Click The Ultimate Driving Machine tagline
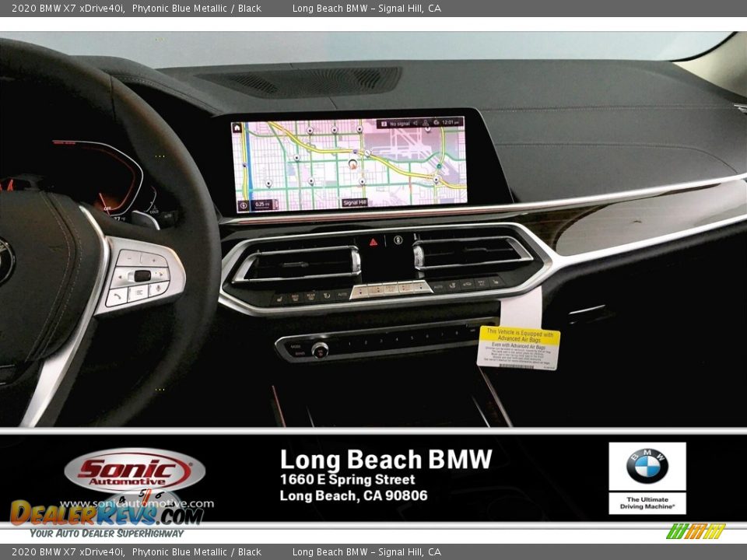The width and height of the screenshot is (747, 560). click(x=647, y=503)
